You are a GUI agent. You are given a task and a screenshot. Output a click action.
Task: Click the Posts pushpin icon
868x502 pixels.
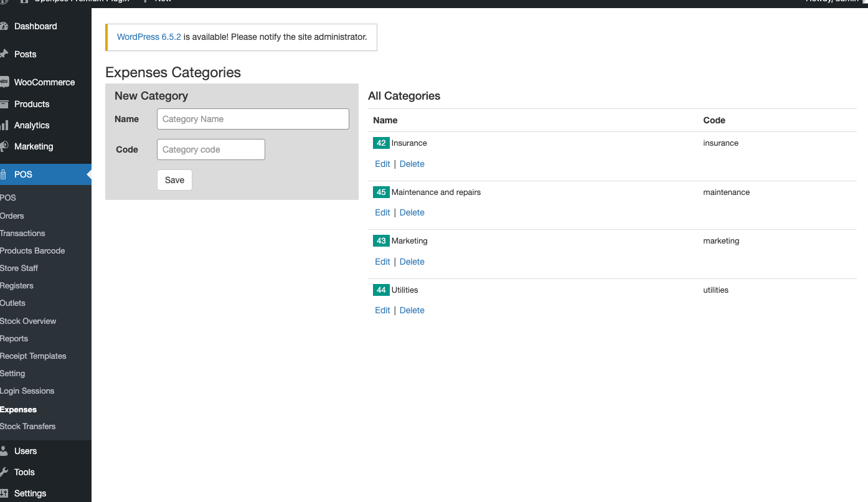(4, 54)
